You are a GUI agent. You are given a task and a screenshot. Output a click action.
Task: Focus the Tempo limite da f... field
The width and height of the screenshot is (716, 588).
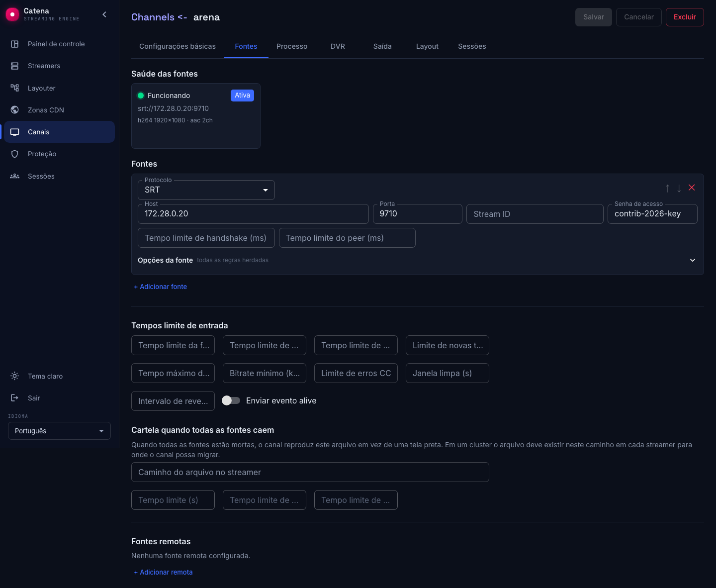coord(173,345)
